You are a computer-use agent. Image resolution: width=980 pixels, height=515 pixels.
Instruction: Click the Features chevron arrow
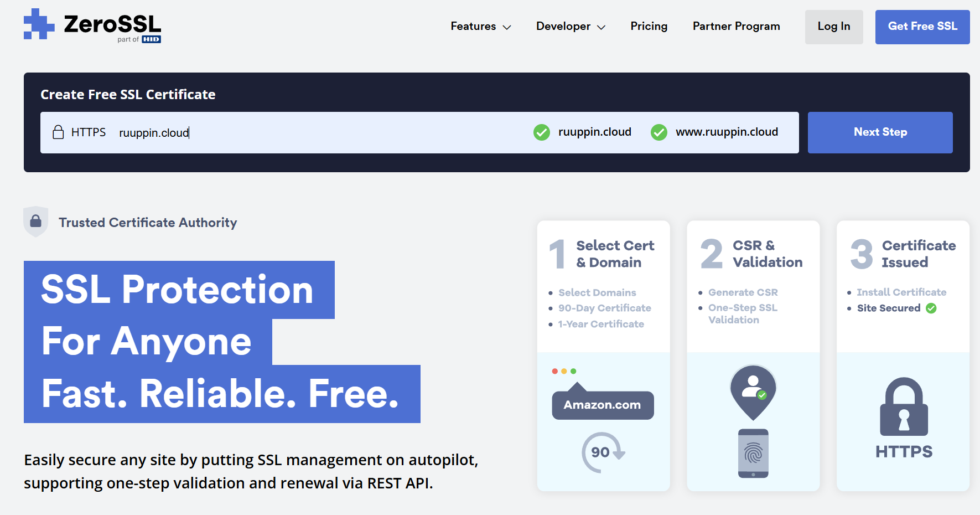[507, 27]
